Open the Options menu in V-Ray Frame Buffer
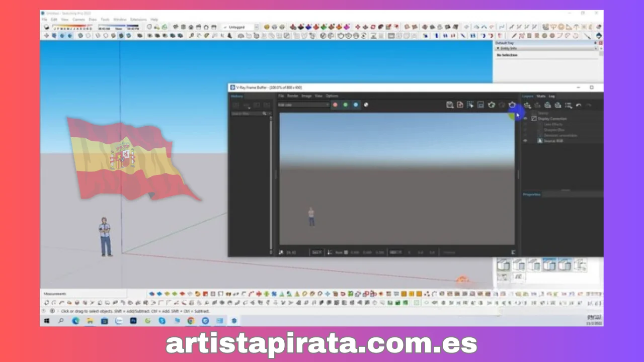 [332, 96]
